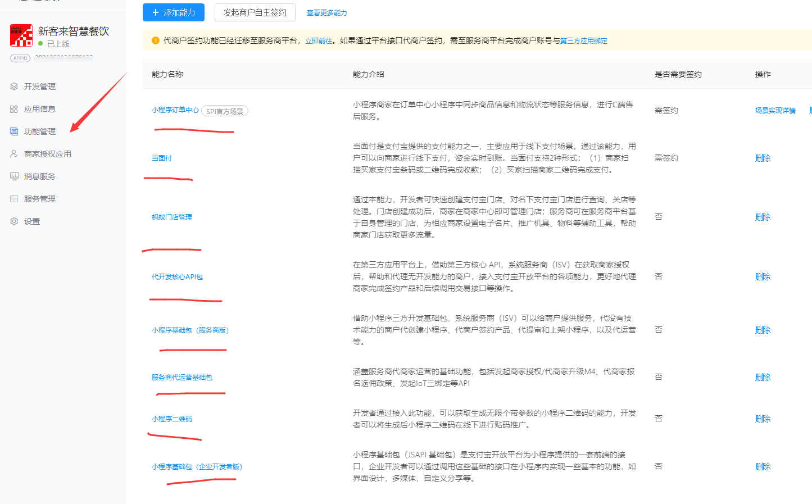Open the 蚂蚁门店管理 capability link
This screenshot has height=504, width=812.
point(172,217)
